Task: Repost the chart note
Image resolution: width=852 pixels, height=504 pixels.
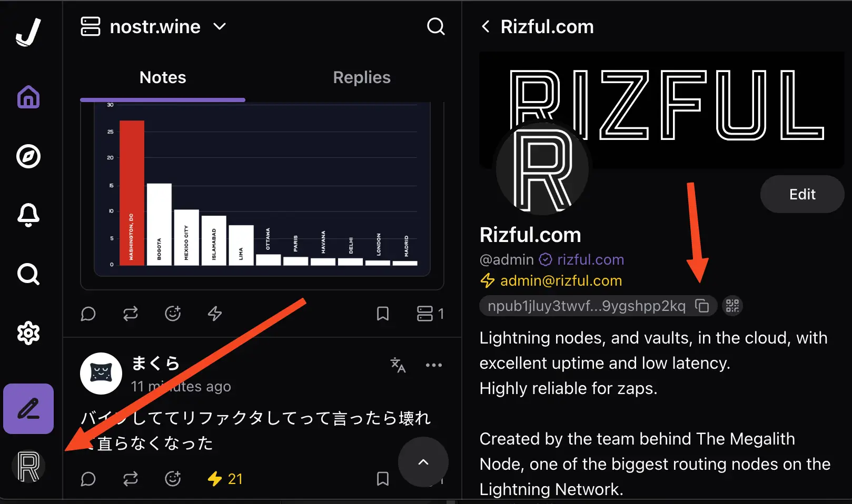Action: coord(131,314)
